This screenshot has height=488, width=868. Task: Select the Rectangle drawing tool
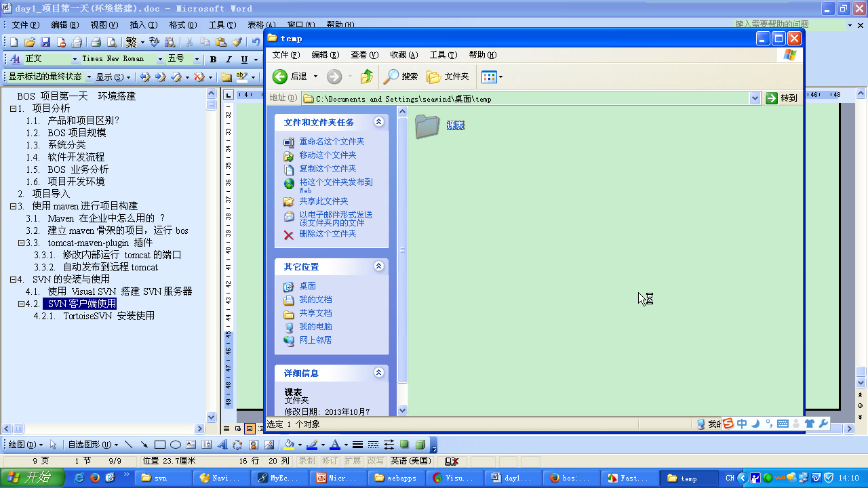pyautogui.click(x=160, y=445)
